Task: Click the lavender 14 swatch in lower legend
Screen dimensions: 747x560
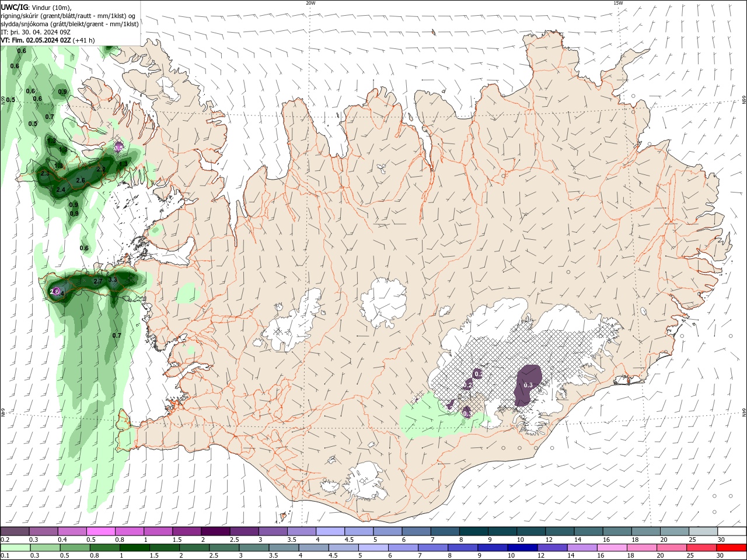Action: click(582, 548)
